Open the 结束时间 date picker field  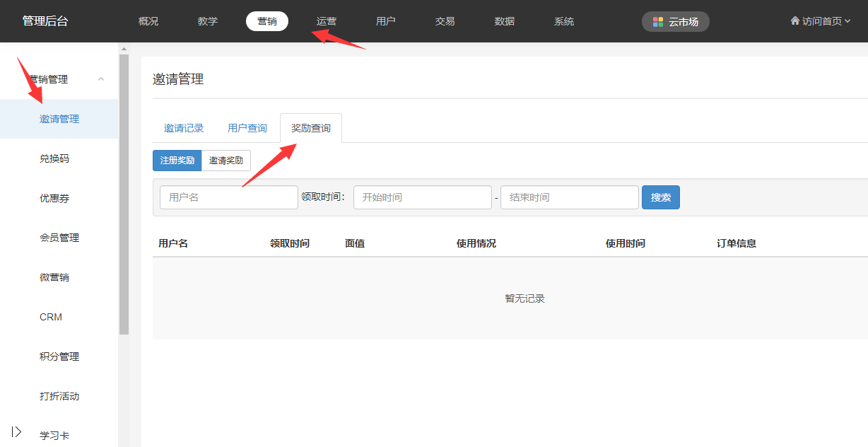point(569,197)
